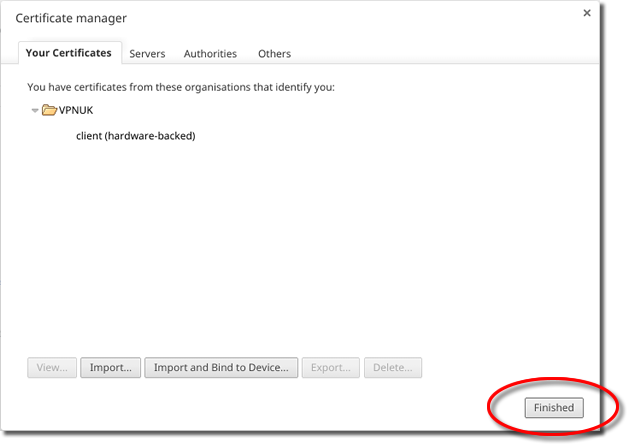Screen dimensions: 627x444
Task: Click the VPNUK folder icon
Action: (x=49, y=110)
